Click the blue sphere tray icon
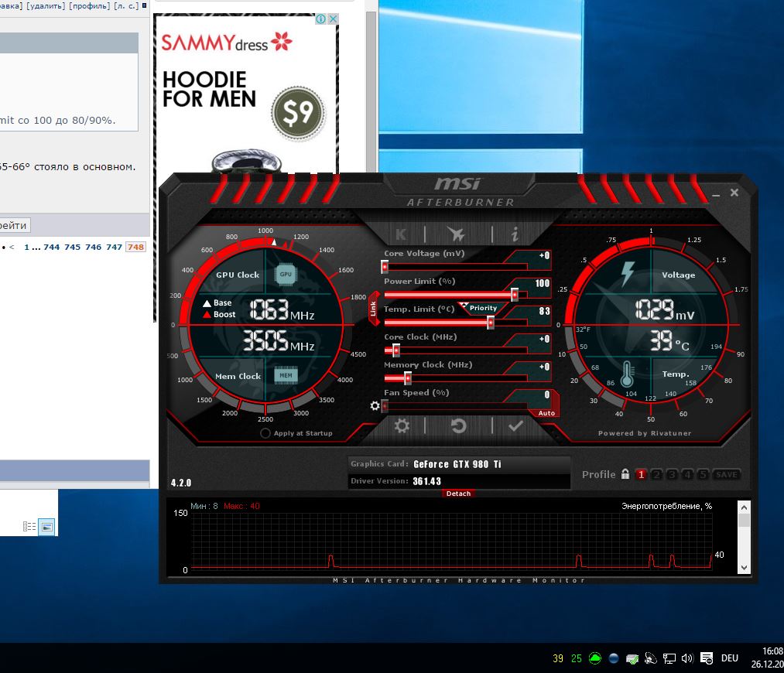784x673 pixels. pos(614,658)
